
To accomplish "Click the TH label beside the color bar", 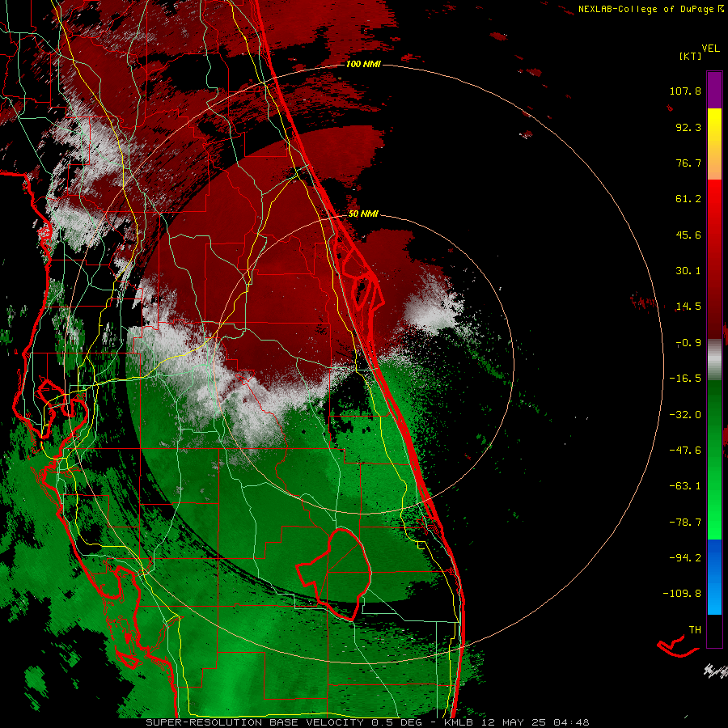I will pyautogui.click(x=695, y=630).
